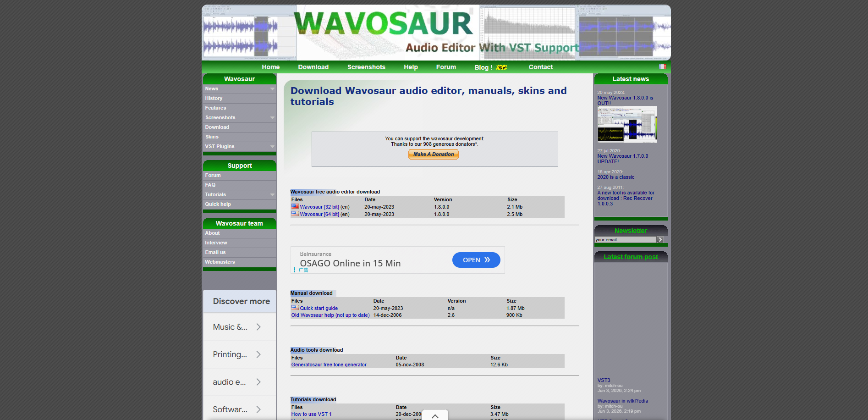Open How to use VST 1 tutorial
This screenshot has height=420, width=868.
pos(311,414)
